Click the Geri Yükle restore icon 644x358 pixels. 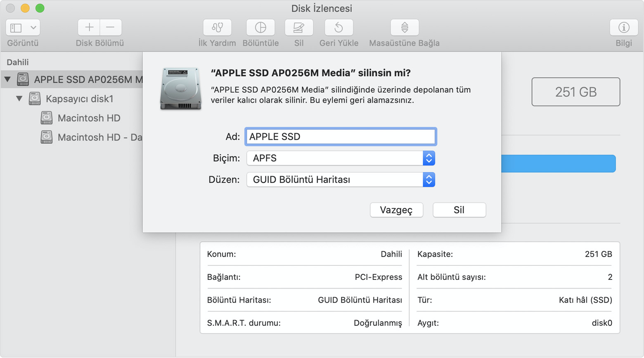pyautogui.click(x=339, y=28)
